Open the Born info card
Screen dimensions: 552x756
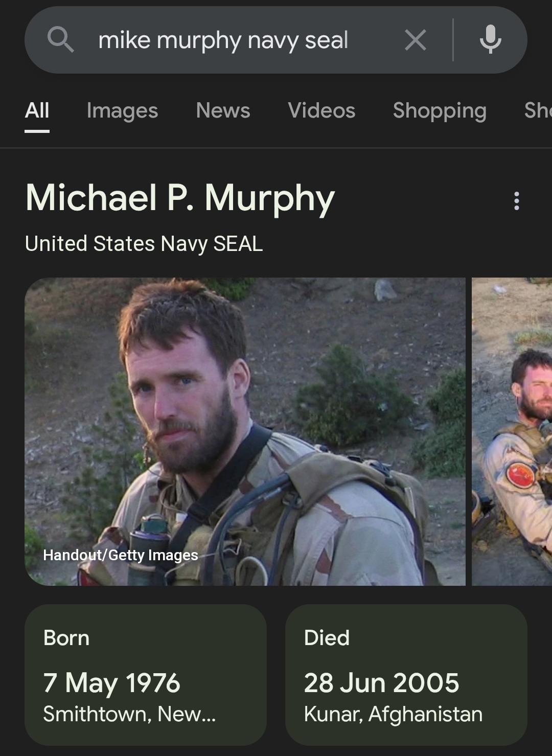coord(146,675)
